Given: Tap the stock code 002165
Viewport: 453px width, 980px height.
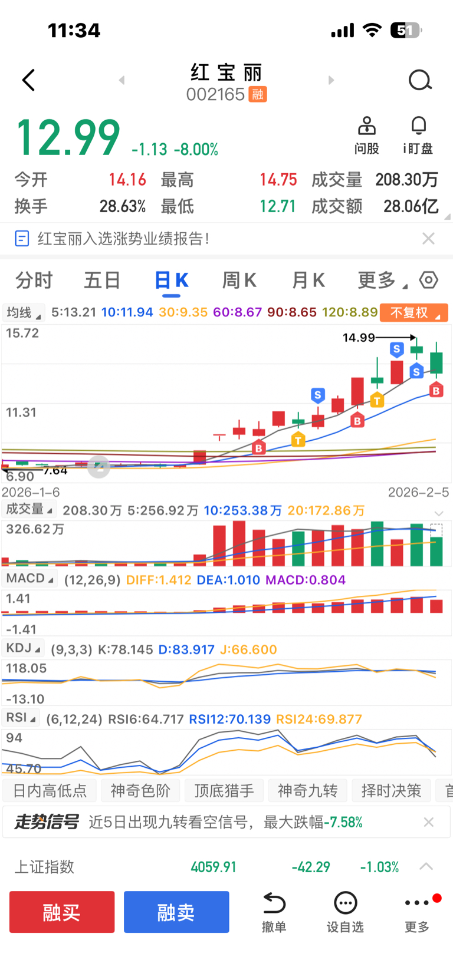Looking at the screenshot, I should (x=215, y=94).
